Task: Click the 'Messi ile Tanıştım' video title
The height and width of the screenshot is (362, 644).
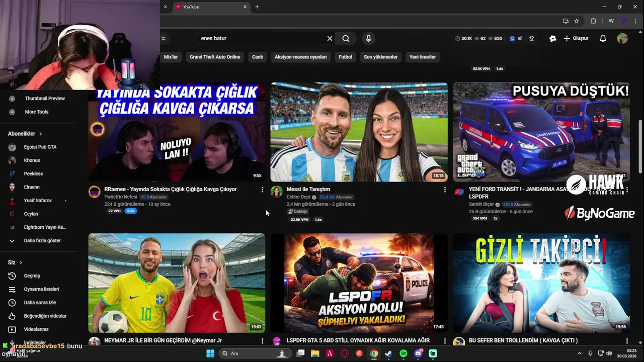Action: (x=308, y=190)
